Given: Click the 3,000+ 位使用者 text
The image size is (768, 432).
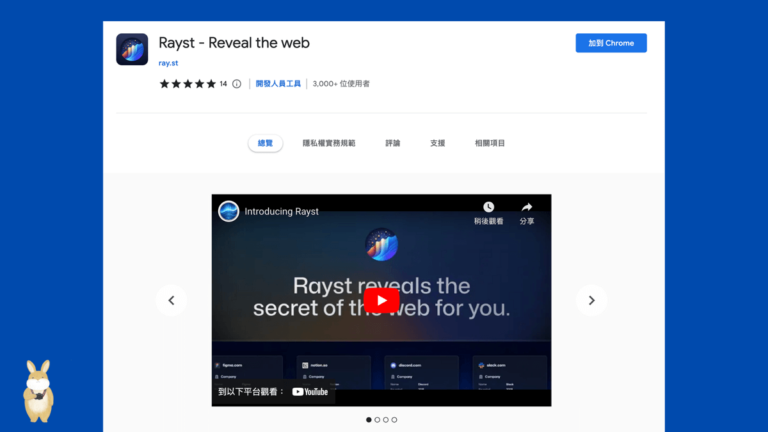Looking at the screenshot, I should pyautogui.click(x=341, y=84).
